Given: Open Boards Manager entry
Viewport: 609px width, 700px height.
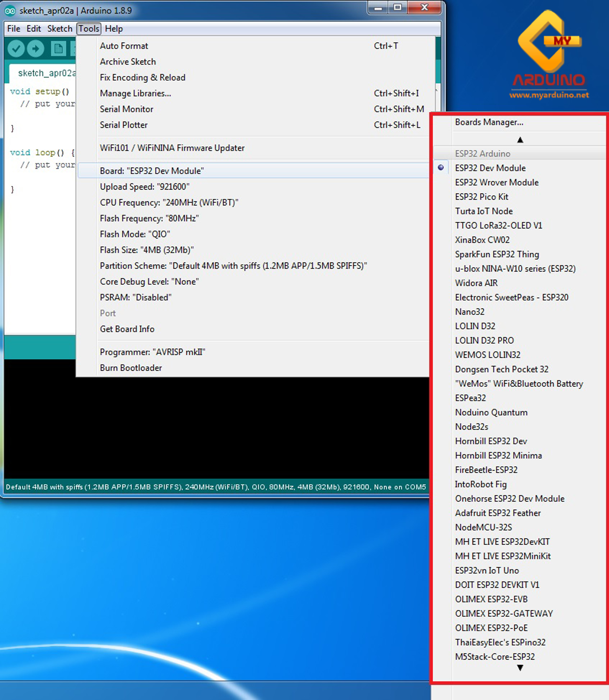Looking at the screenshot, I should point(489,122).
